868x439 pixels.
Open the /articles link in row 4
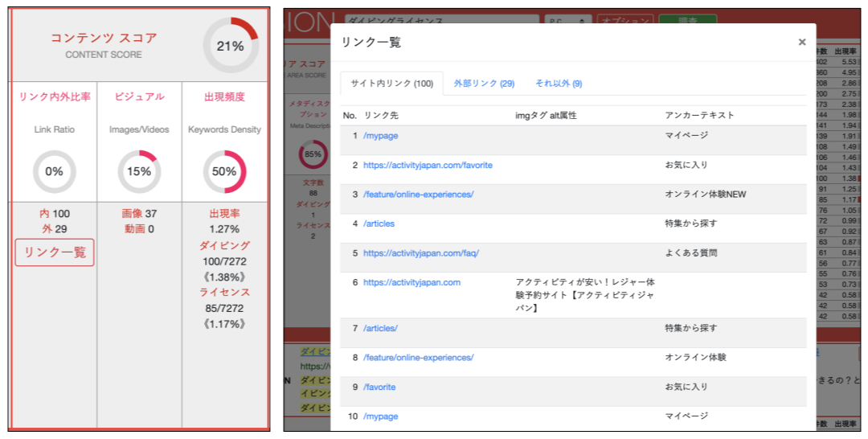tap(379, 224)
